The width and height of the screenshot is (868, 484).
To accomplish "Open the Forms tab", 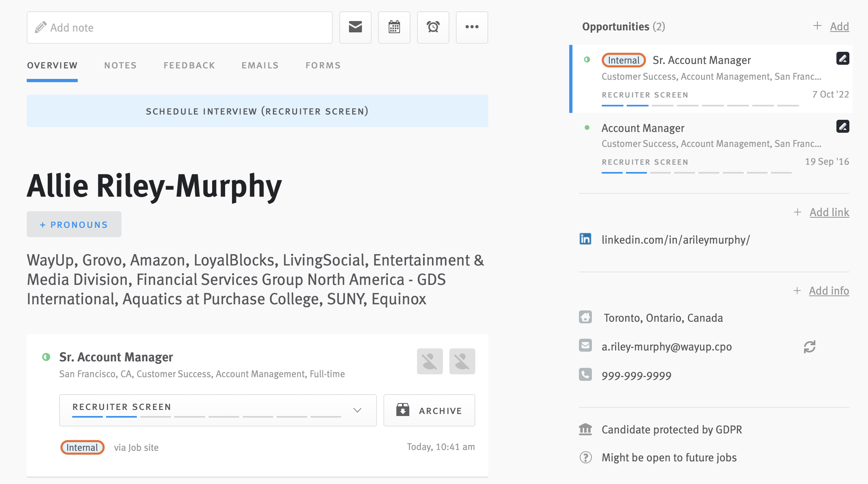I will pos(323,66).
